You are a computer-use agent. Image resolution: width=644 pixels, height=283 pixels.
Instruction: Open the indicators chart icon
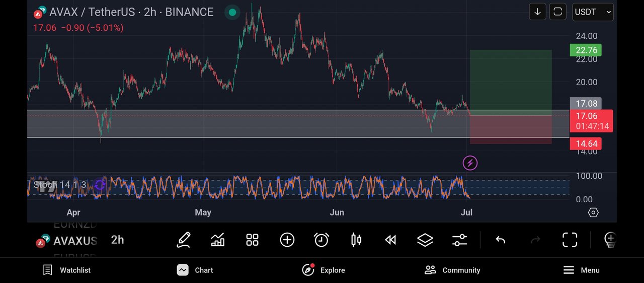[218, 240]
